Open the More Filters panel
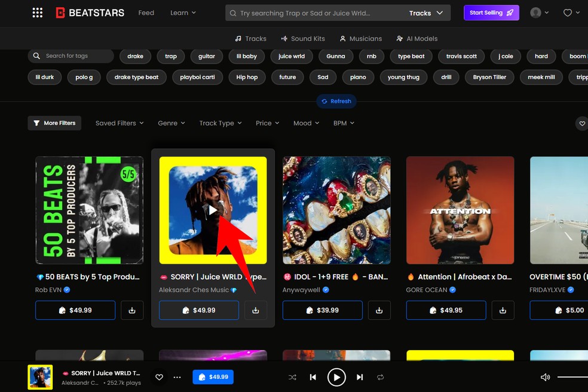 click(x=54, y=123)
